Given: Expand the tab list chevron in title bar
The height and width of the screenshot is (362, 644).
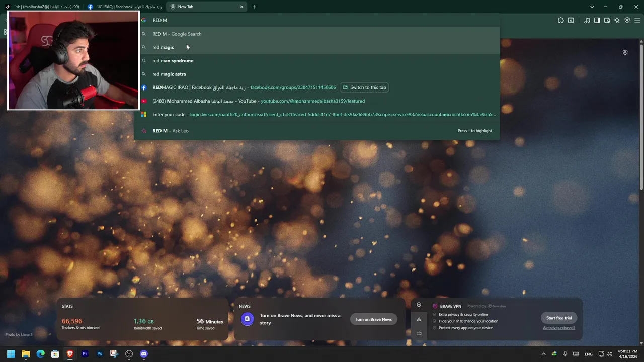Looking at the screenshot, I should tap(592, 7).
